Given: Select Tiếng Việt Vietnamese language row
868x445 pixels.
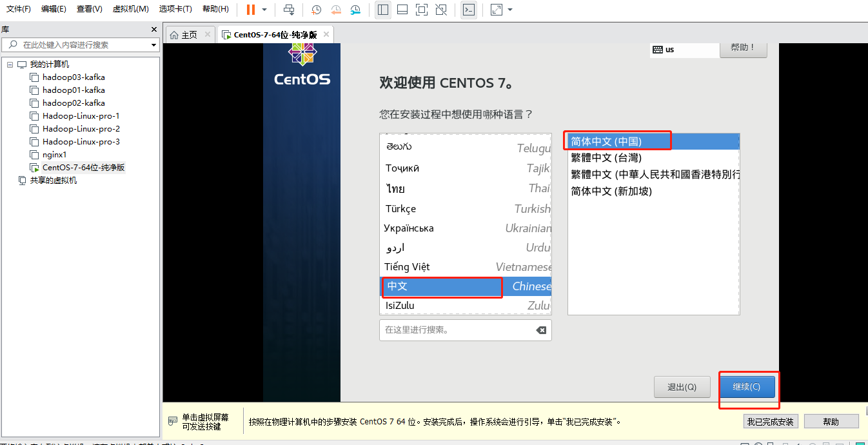Looking at the screenshot, I should tap(466, 266).
